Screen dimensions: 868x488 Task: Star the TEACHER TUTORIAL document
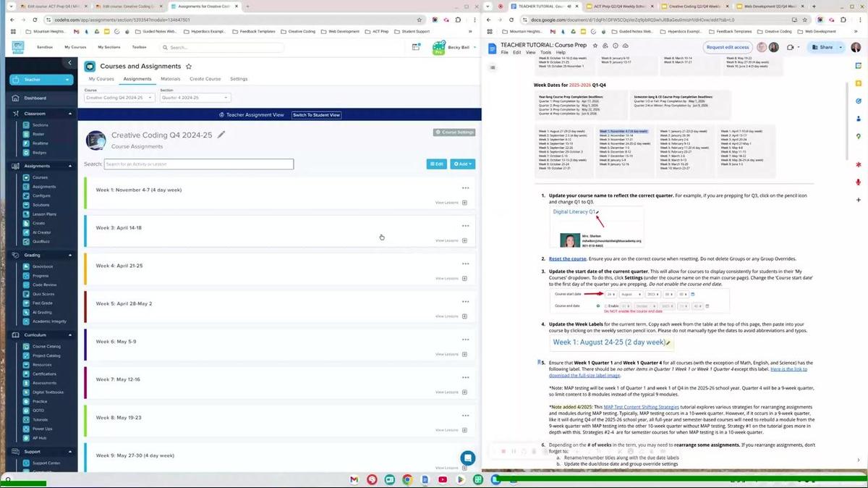click(595, 45)
